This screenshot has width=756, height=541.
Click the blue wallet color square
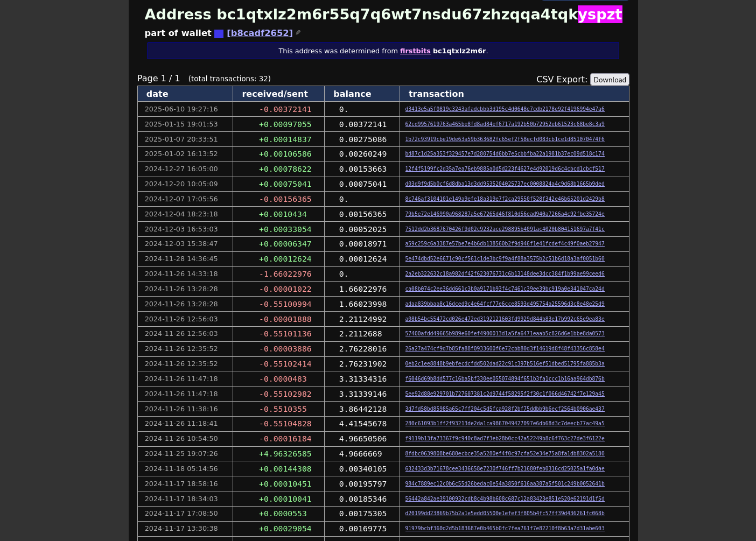tap(219, 34)
